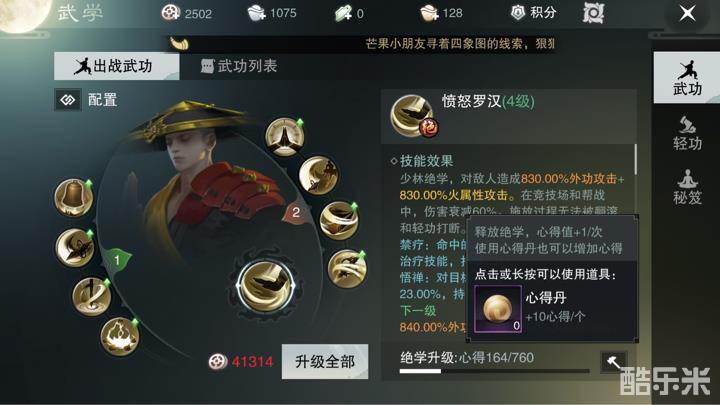Screen dimensions: 720x405
Task: Select the 出战武功 tab
Action: pos(117,66)
